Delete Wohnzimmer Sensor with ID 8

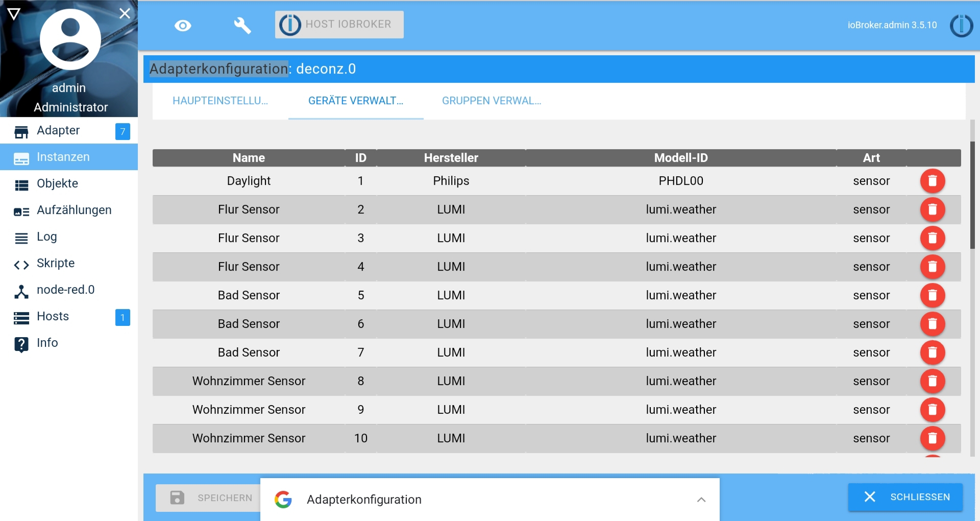coord(932,381)
